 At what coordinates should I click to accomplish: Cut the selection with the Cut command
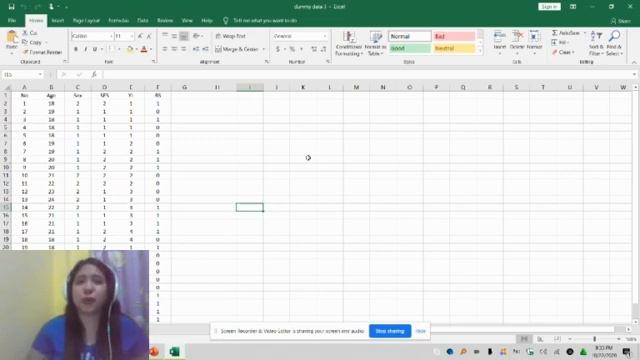30,33
